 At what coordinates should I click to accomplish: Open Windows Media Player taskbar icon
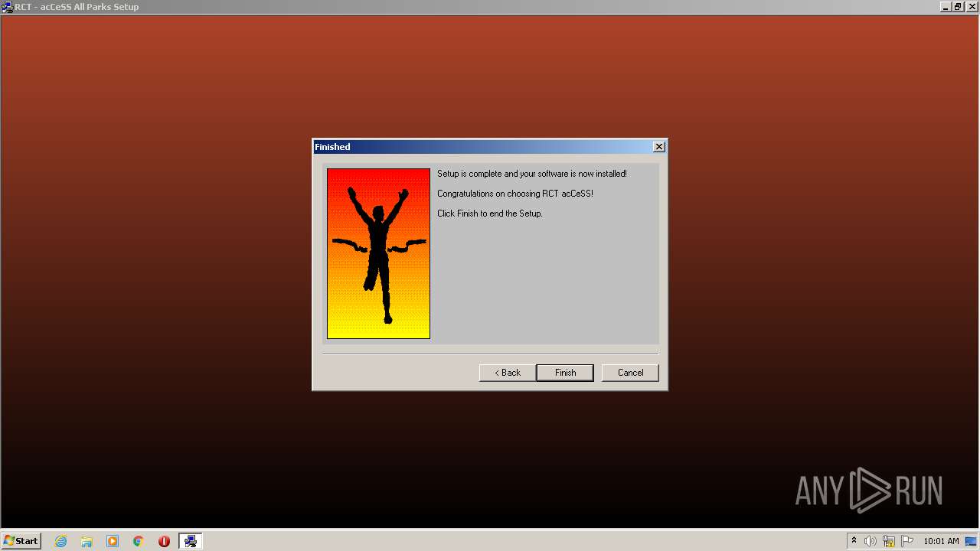click(113, 541)
